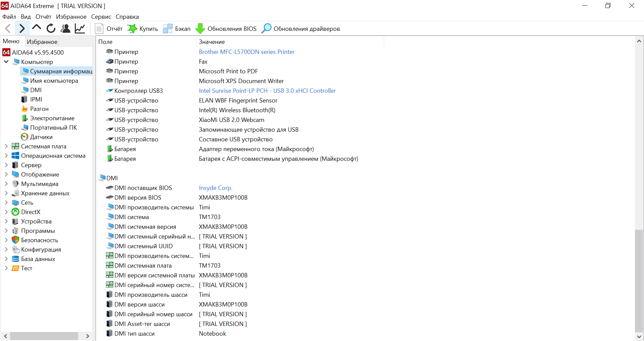Click vertical scrollbar up arrow
The width and height of the screenshot is (644, 341).
pos(639,41)
